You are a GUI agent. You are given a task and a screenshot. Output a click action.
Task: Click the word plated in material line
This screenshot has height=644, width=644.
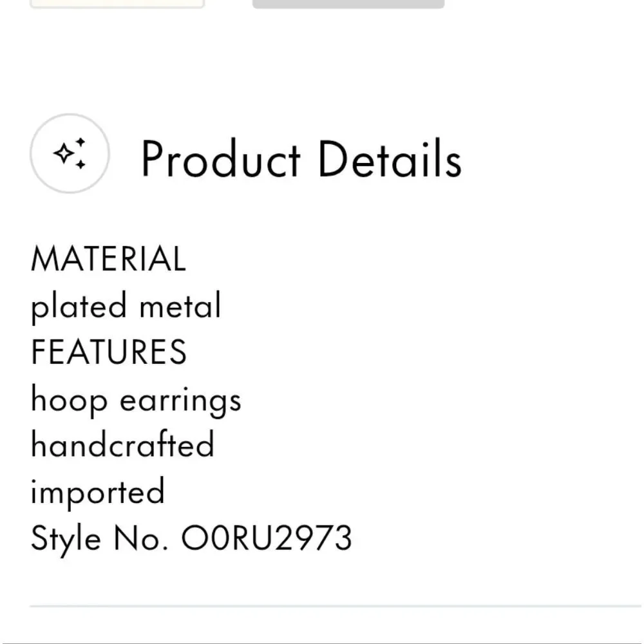click(79, 307)
